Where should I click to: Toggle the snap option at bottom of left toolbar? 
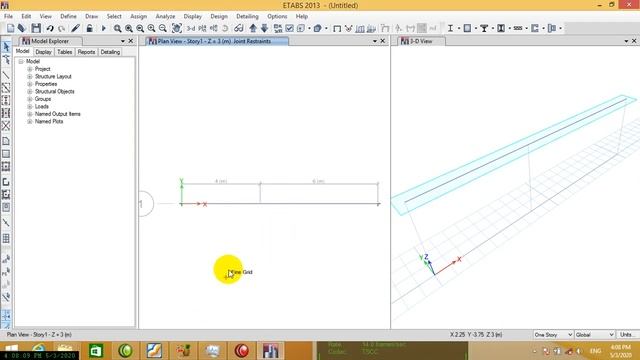pos(6,316)
